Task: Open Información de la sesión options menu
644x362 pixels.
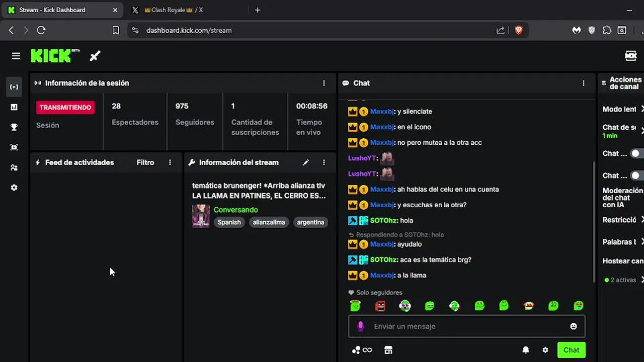Action: [324, 83]
